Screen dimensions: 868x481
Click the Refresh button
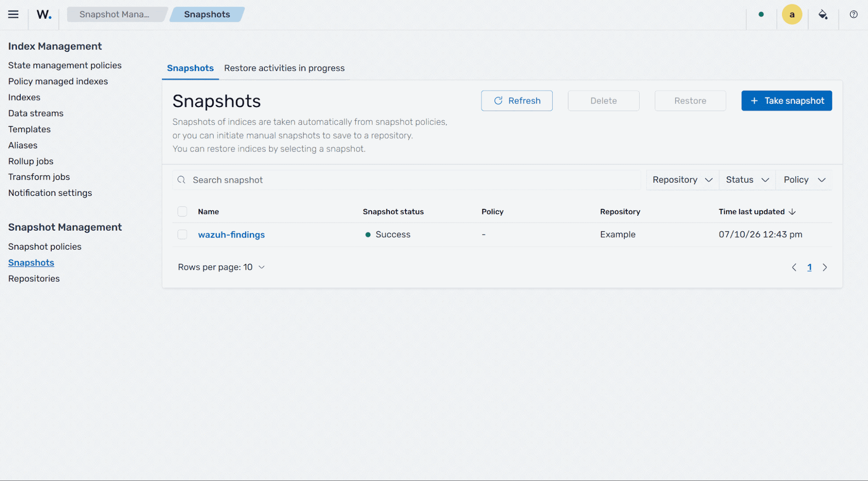(x=517, y=101)
